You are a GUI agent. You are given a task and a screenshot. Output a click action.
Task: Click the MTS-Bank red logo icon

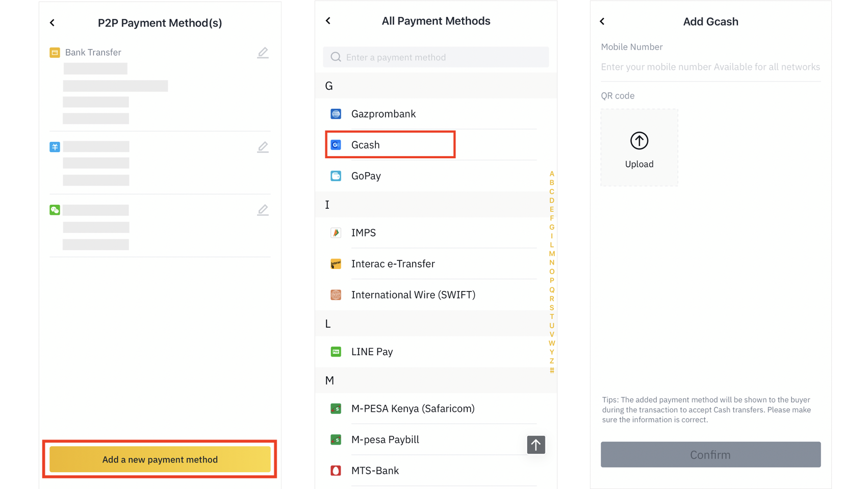(x=336, y=471)
